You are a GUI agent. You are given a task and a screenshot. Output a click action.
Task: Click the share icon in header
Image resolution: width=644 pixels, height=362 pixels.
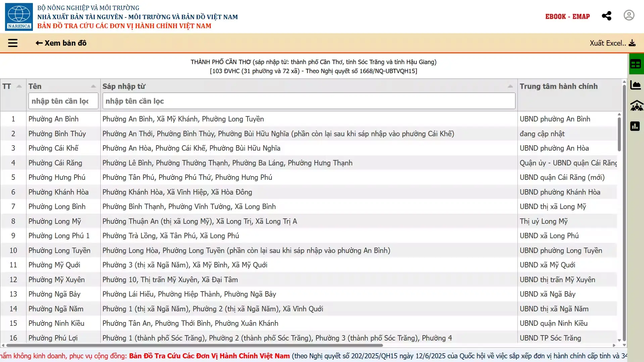pos(606,16)
